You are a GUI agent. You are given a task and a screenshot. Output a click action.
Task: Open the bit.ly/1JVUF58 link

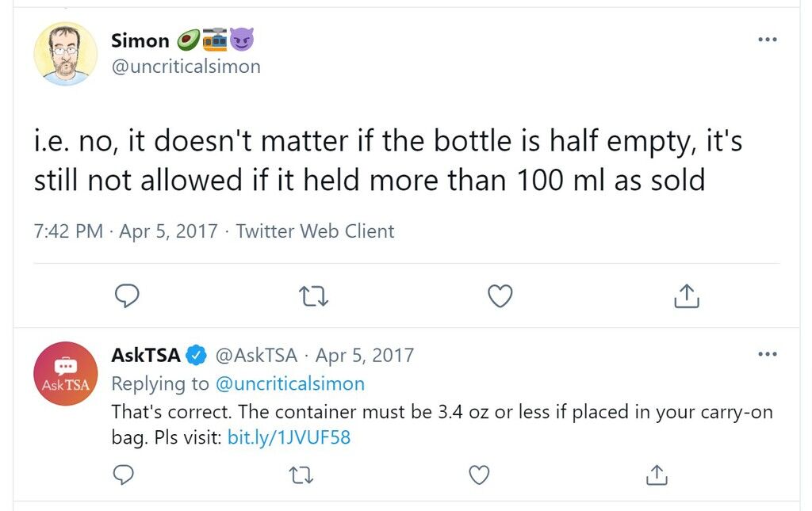point(289,437)
